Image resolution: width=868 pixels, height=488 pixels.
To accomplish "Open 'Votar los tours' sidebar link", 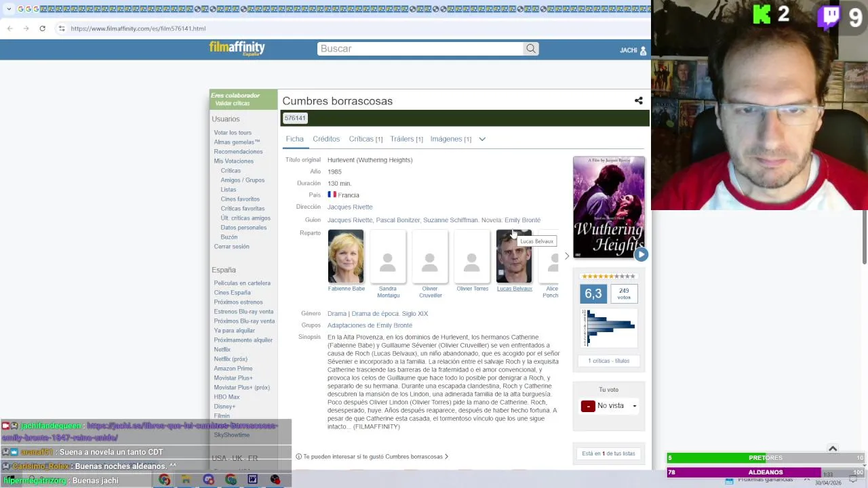I will click(x=233, y=133).
